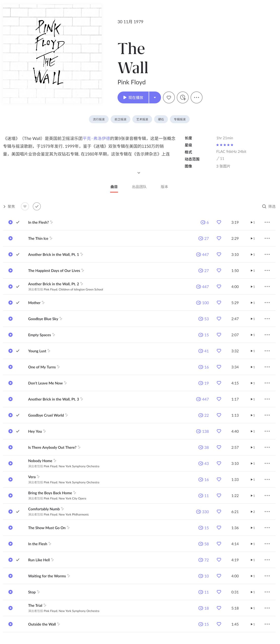Switch to the 版本 versions tab
This screenshot has height=644, width=280.
click(164, 187)
